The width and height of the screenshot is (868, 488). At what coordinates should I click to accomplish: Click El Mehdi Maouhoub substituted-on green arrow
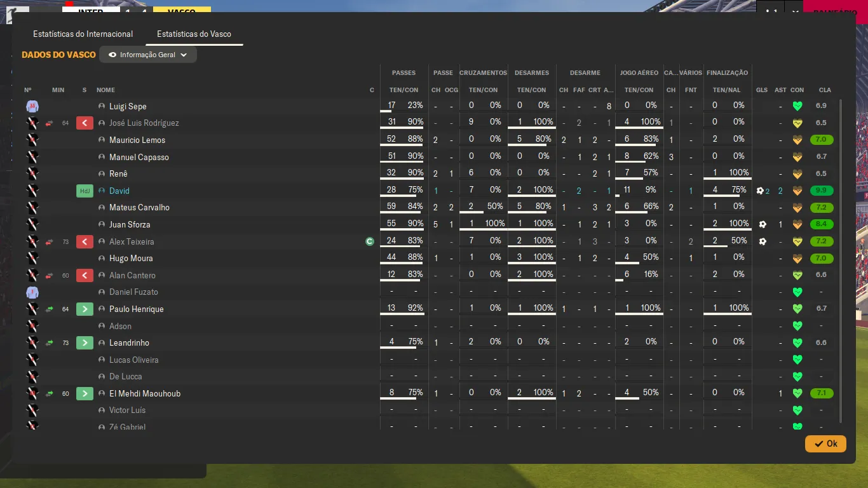85,393
